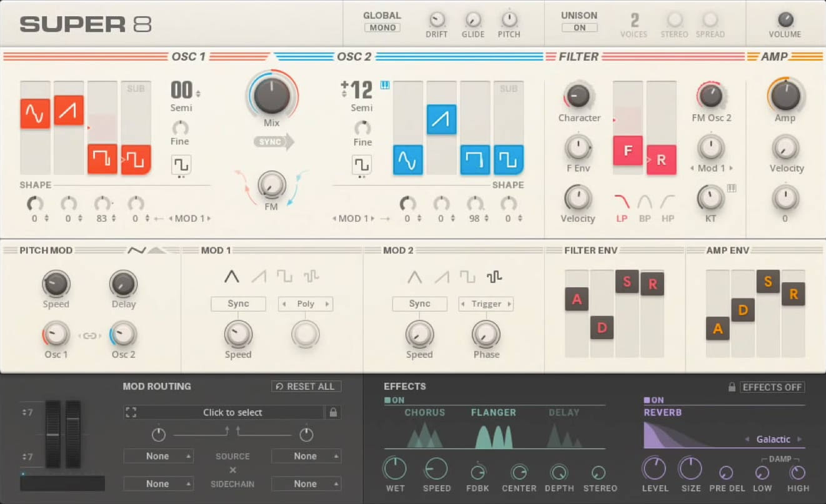Click the oscillator Mix knob
This screenshot has height=504, width=826.
click(x=272, y=95)
